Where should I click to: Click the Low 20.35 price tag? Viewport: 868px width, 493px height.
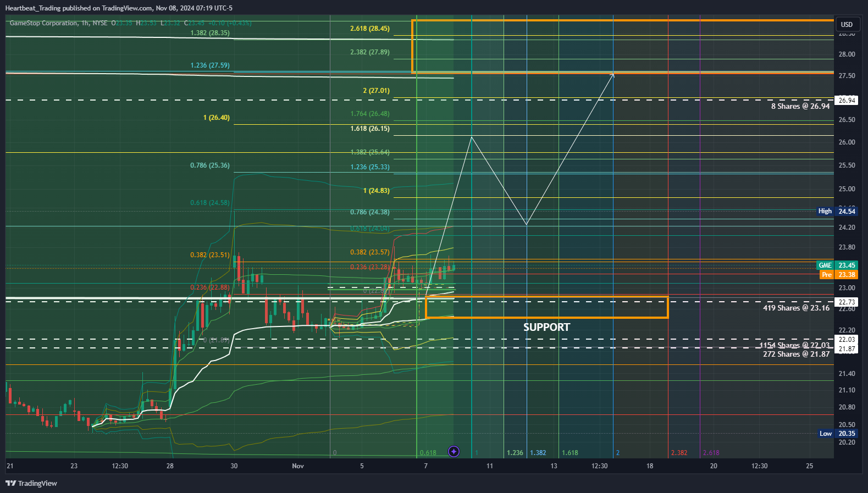pyautogui.click(x=838, y=434)
